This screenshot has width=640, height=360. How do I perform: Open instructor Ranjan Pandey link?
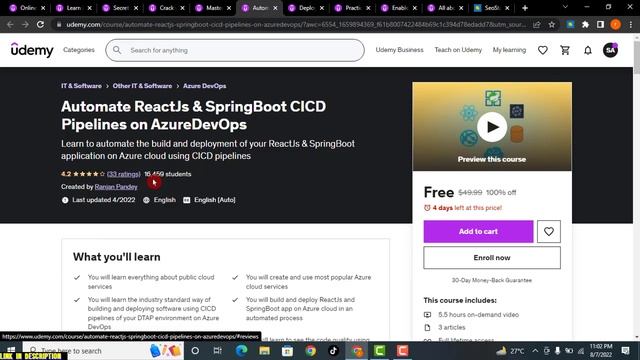[116, 187]
